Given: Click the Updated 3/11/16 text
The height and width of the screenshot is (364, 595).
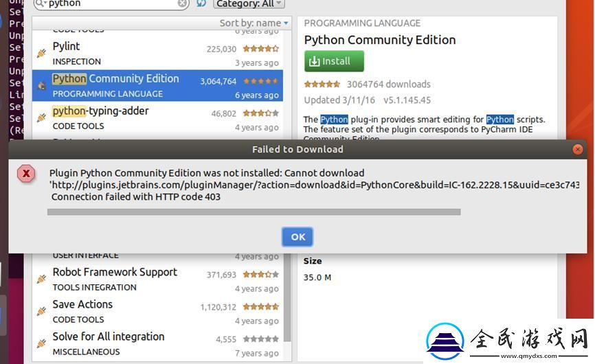Looking at the screenshot, I should click(x=339, y=100).
